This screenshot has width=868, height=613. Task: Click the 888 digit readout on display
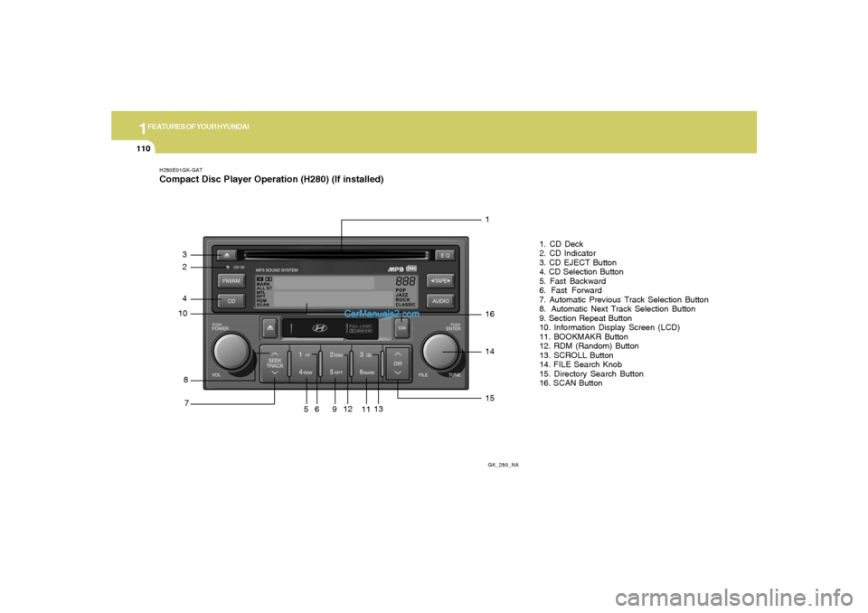tap(405, 281)
